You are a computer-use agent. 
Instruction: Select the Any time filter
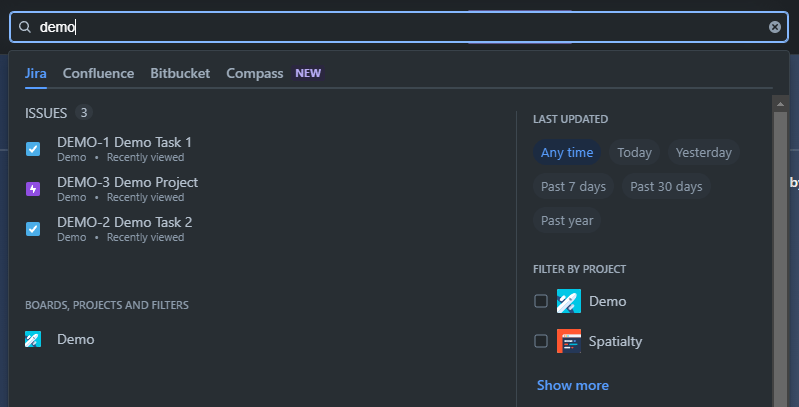coord(567,153)
